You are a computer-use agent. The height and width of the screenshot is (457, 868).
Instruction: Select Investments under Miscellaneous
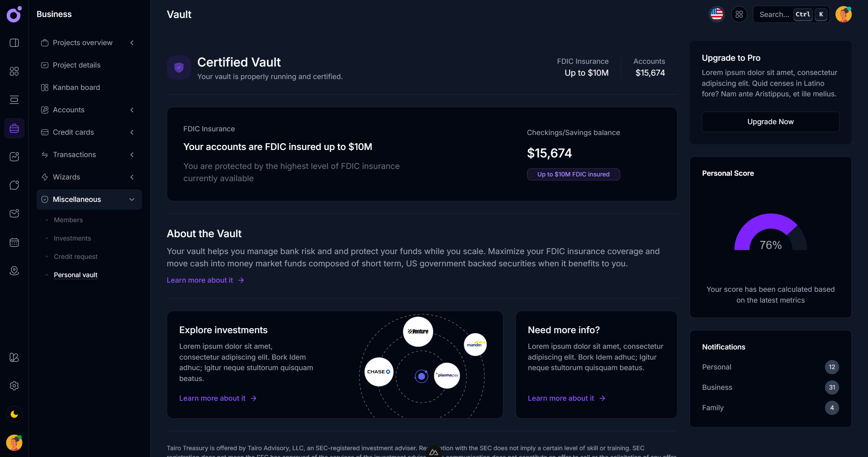[72, 238]
